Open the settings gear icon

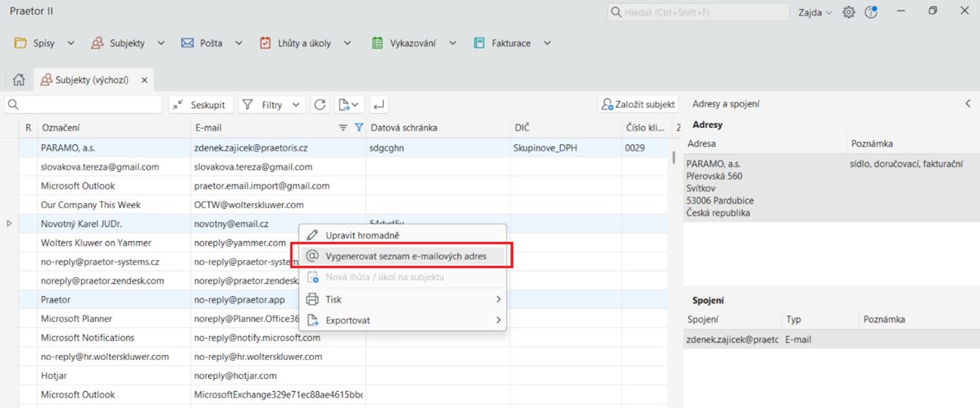(848, 12)
